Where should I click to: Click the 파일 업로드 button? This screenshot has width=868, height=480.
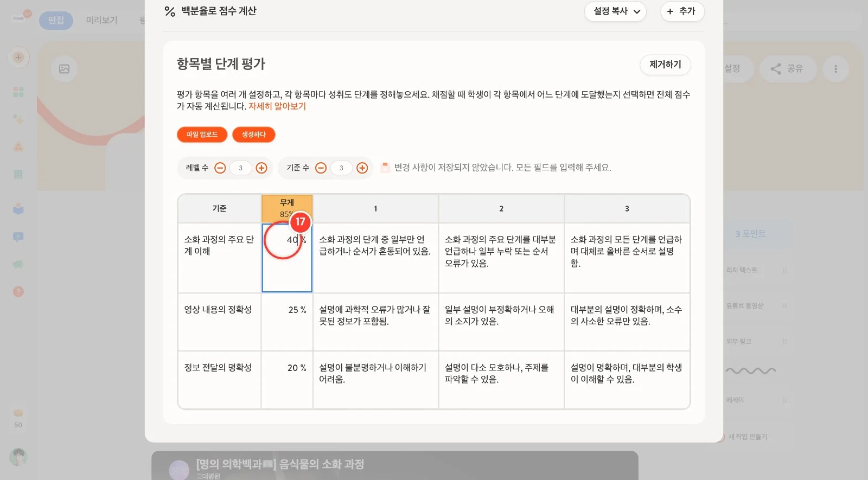(x=202, y=135)
